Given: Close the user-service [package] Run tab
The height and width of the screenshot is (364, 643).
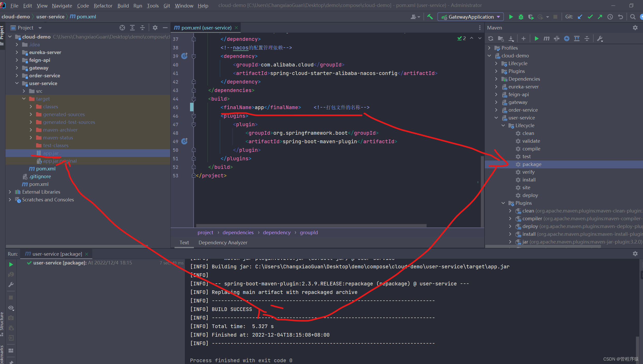Looking at the screenshot, I should pos(87,254).
